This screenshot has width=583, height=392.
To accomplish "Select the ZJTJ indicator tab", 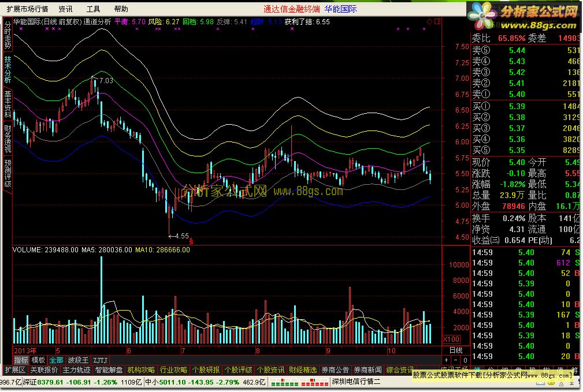I will pyautogui.click(x=101, y=360).
